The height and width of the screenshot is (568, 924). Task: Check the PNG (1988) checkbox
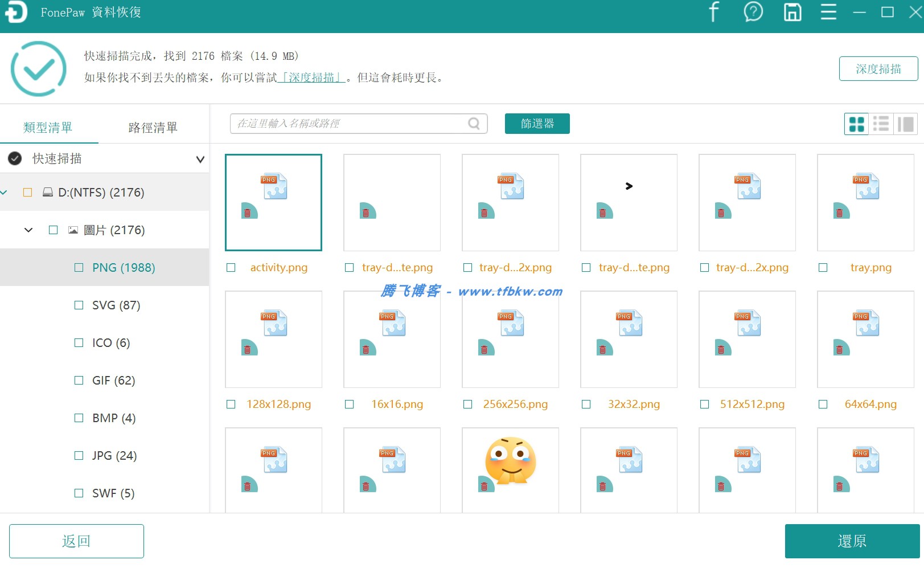[79, 267]
